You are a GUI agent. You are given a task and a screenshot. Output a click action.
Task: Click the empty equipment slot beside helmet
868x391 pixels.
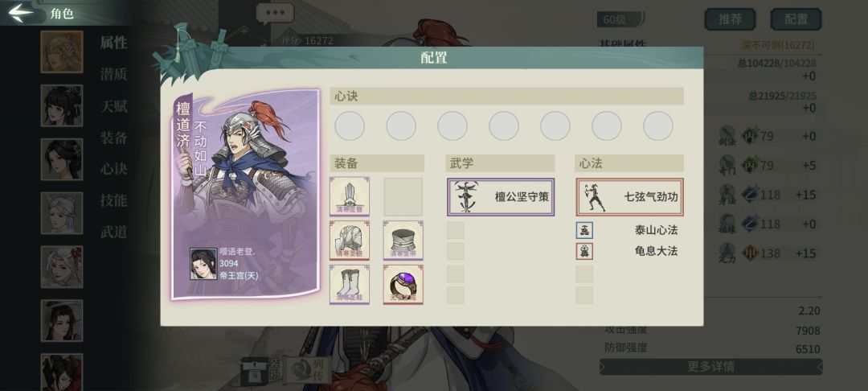click(403, 196)
